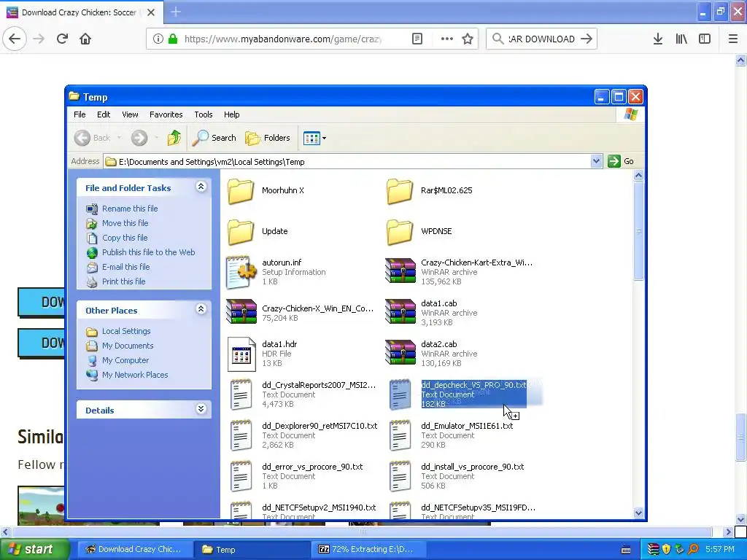The height and width of the screenshot is (560, 747).
Task: Click the Explorer scrollbar up arrow
Action: click(638, 175)
